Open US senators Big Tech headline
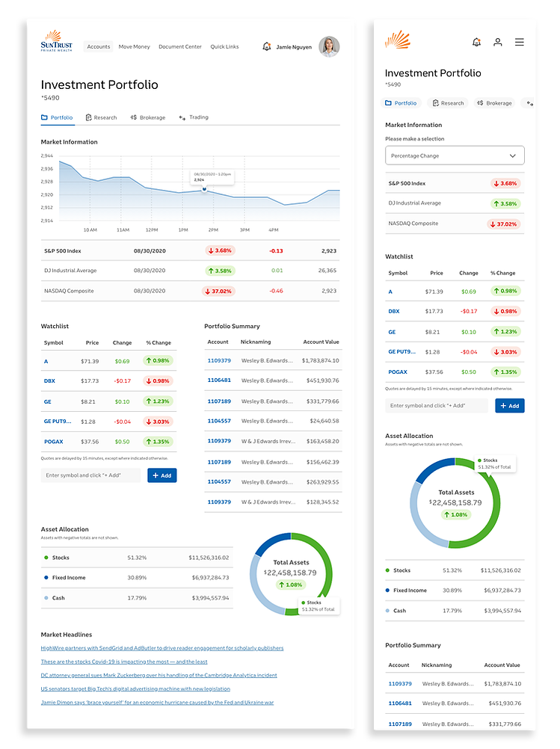 click(x=135, y=688)
